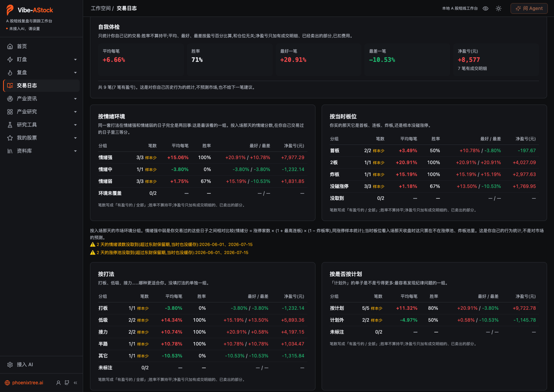554x392 pixels.
Task: Open the 产业研究 menu item
Action: pyautogui.click(x=41, y=112)
